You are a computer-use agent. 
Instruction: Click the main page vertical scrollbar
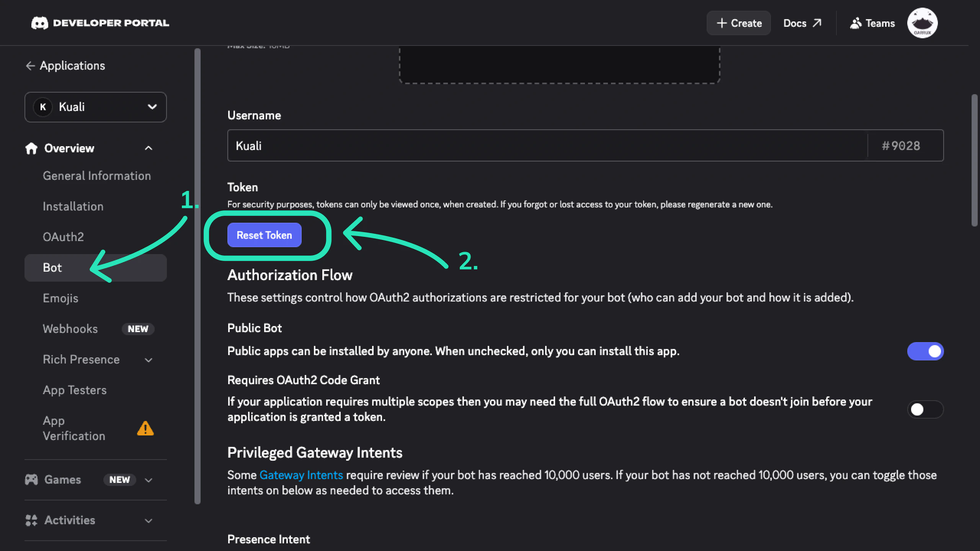[x=975, y=161]
